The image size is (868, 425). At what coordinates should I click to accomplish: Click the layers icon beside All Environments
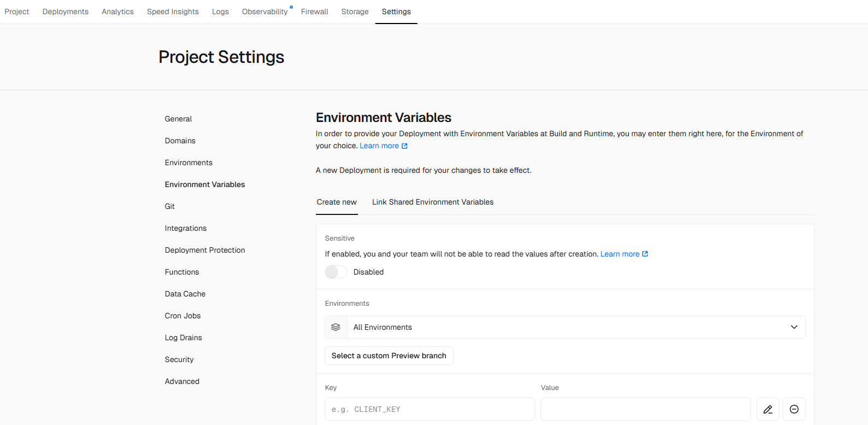pyautogui.click(x=336, y=327)
